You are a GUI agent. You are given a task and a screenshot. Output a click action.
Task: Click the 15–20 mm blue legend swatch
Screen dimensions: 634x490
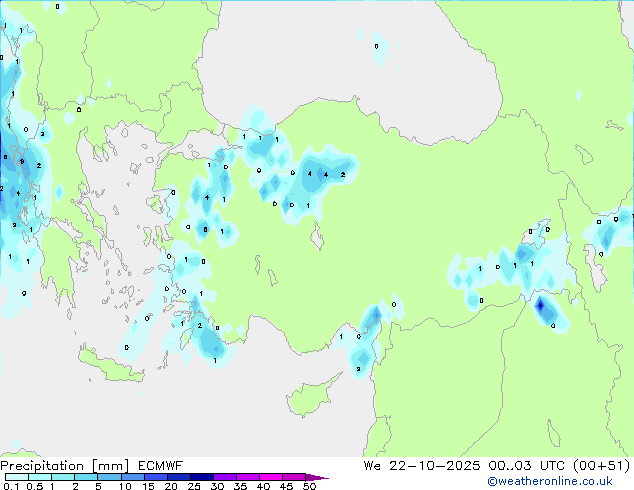click(155, 477)
